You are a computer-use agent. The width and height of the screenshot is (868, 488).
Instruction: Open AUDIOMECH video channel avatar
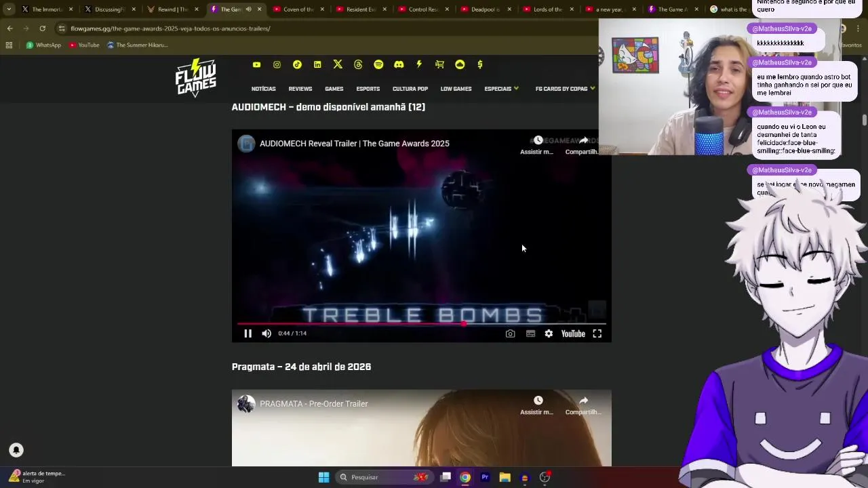(x=246, y=144)
